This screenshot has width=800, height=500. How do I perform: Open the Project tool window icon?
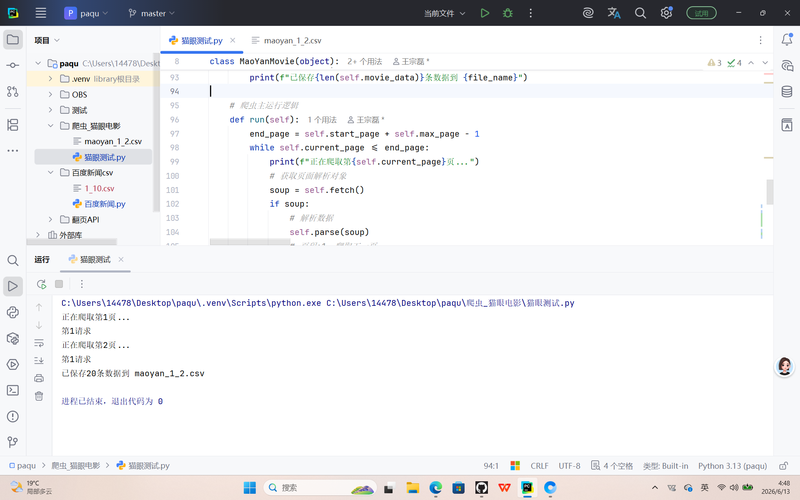tap(13, 40)
